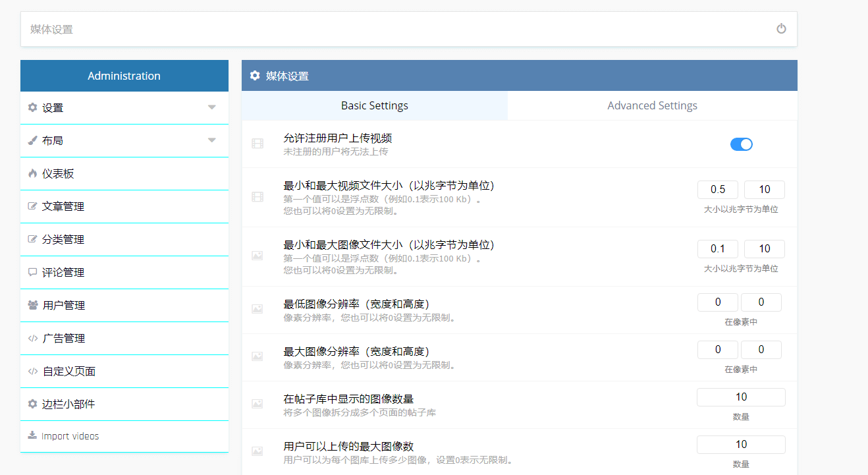Open 自定义页面 link
The width and height of the screenshot is (868, 475).
(x=124, y=372)
